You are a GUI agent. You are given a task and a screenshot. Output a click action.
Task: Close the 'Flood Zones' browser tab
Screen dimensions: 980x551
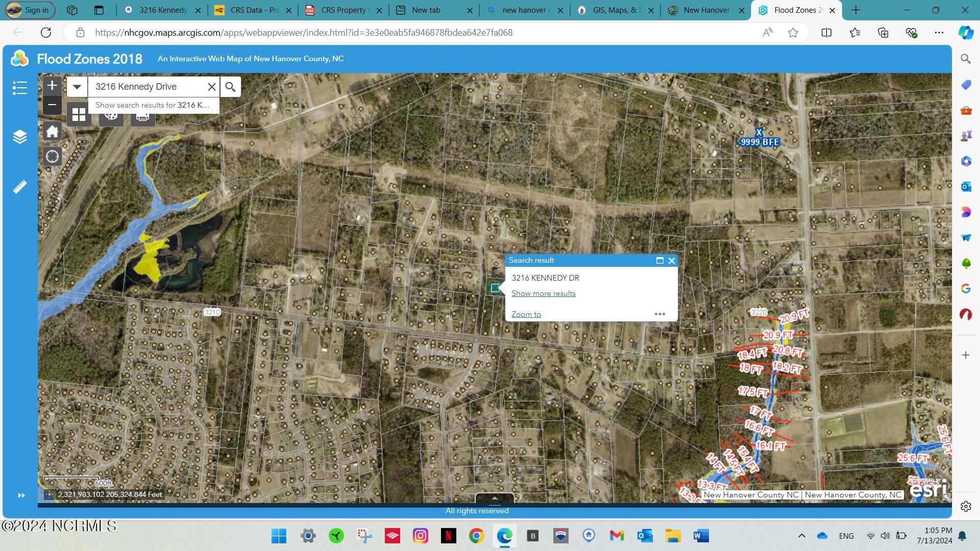pyautogui.click(x=832, y=10)
